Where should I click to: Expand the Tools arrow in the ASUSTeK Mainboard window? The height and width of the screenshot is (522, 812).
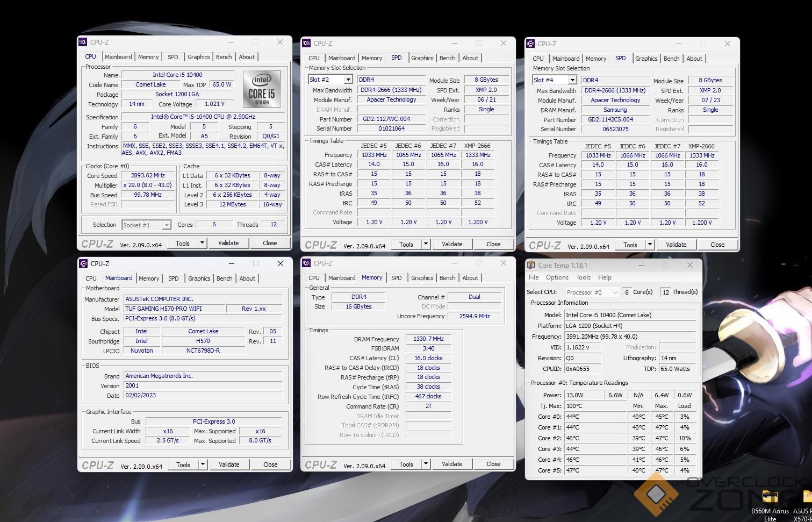click(x=203, y=464)
